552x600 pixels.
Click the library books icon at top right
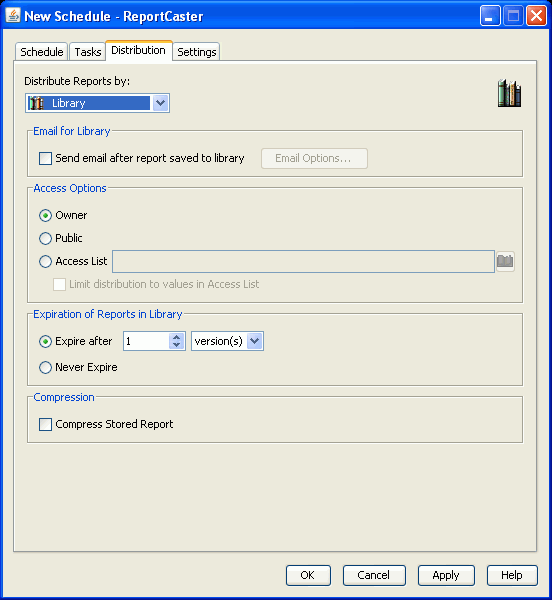509,93
